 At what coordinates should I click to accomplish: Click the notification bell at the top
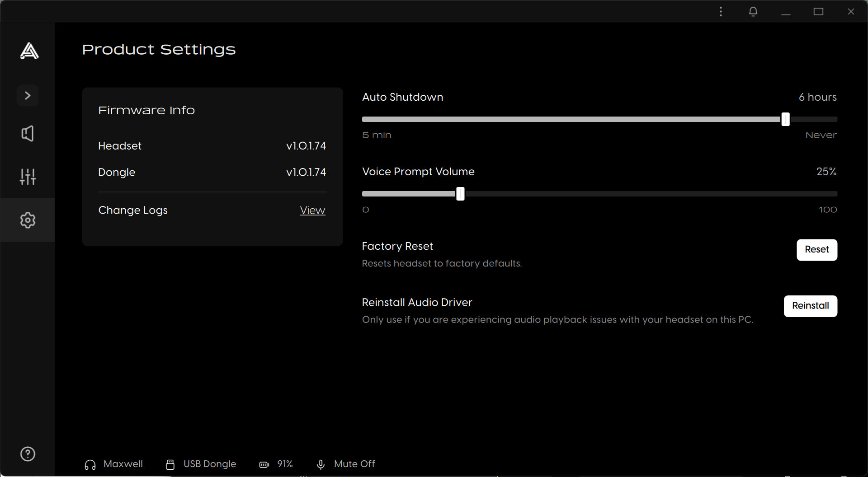coord(753,11)
